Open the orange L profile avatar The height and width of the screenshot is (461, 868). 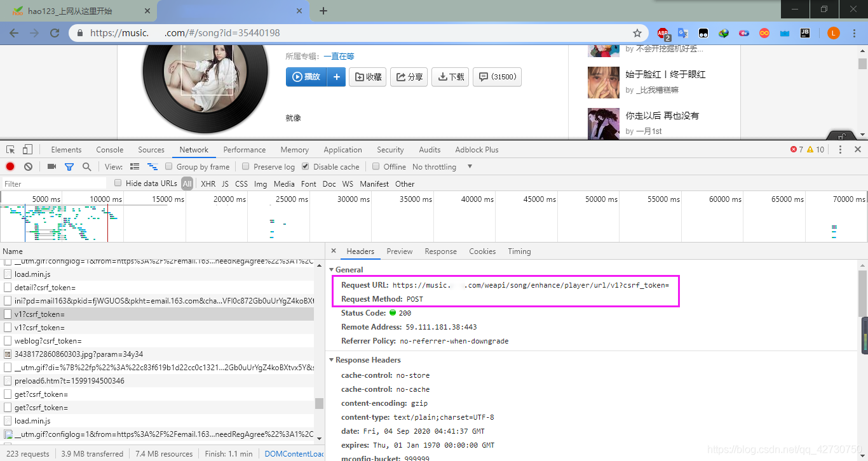pos(834,33)
